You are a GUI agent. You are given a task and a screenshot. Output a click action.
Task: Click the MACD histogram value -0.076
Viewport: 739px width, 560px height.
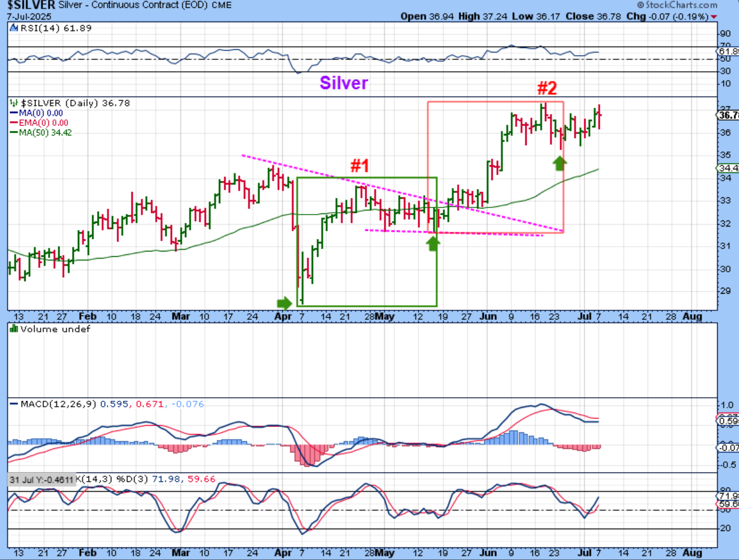(x=187, y=404)
